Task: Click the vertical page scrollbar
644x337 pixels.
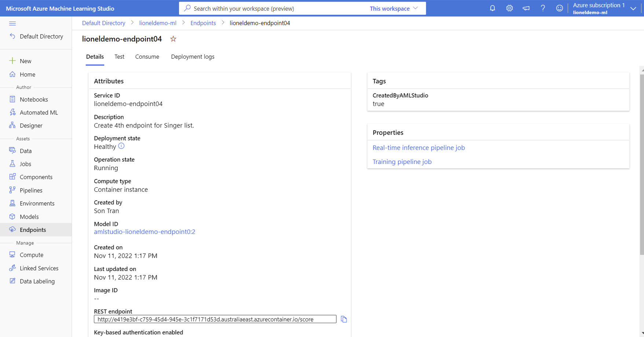Action: [642, 164]
